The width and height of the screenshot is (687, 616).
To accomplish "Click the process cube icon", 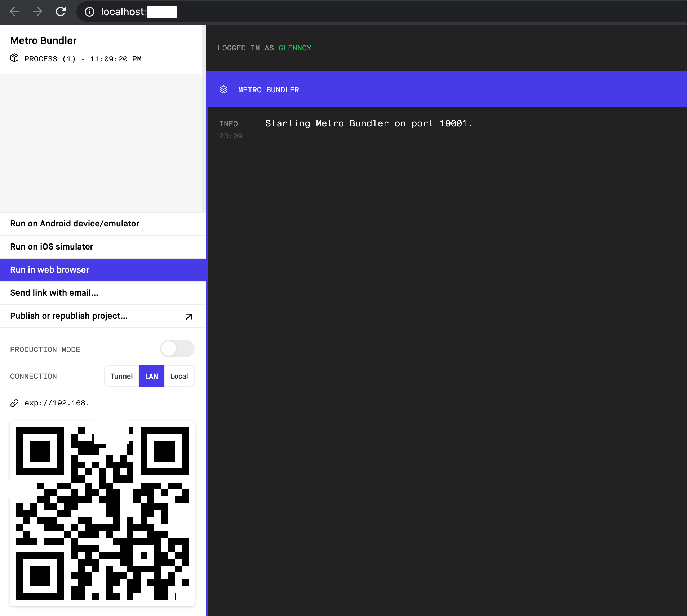I will pyautogui.click(x=14, y=58).
